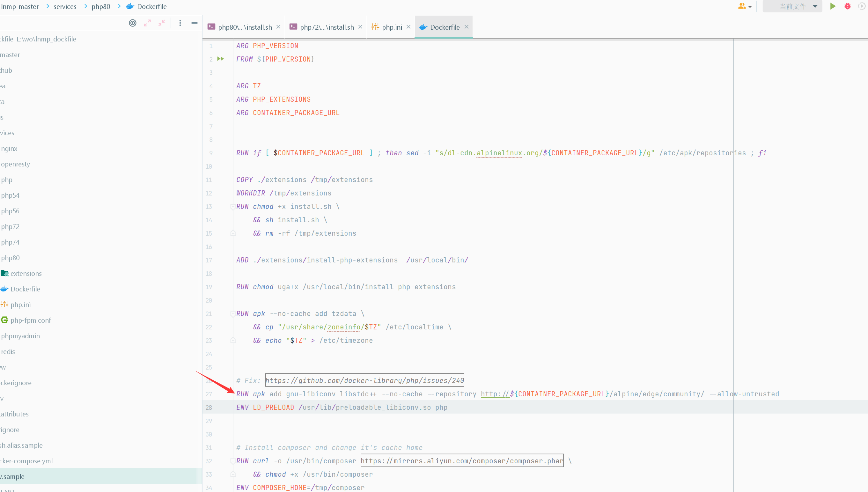Select php-fpm.conf in the project tree
This screenshot has width=868, height=492.
point(30,320)
